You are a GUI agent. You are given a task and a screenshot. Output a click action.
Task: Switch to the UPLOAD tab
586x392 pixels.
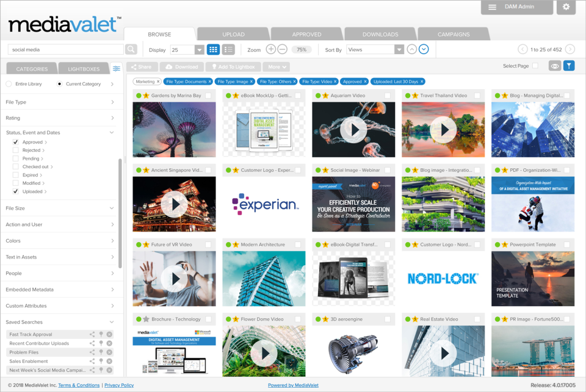pos(233,34)
